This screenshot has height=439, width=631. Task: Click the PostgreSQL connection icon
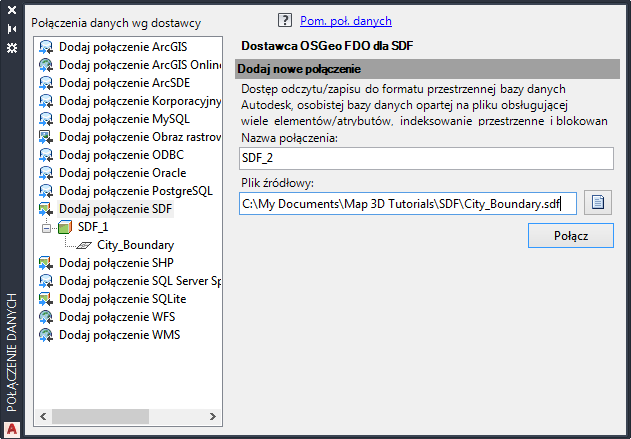pyautogui.click(x=46, y=191)
